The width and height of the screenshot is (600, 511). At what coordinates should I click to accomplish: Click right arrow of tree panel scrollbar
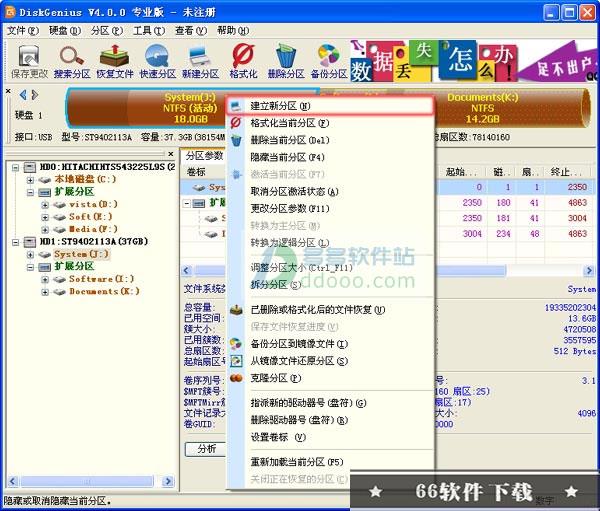[x=168, y=481]
